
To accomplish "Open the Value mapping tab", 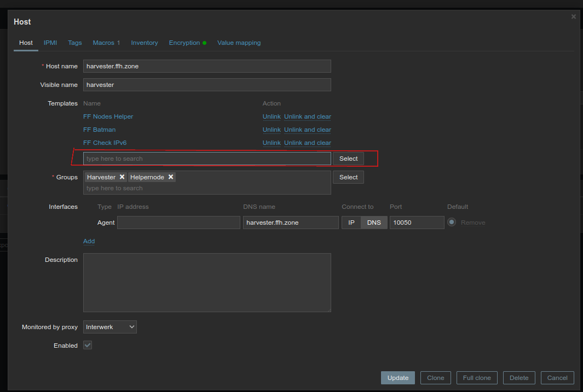I will 239,43.
